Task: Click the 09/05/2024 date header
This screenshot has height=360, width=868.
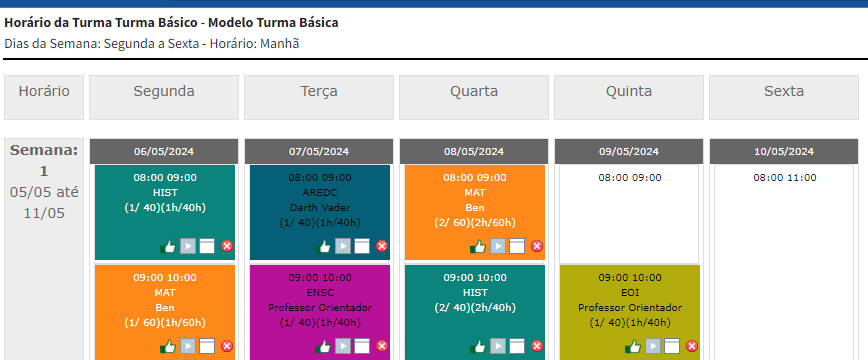Action: 629,151
